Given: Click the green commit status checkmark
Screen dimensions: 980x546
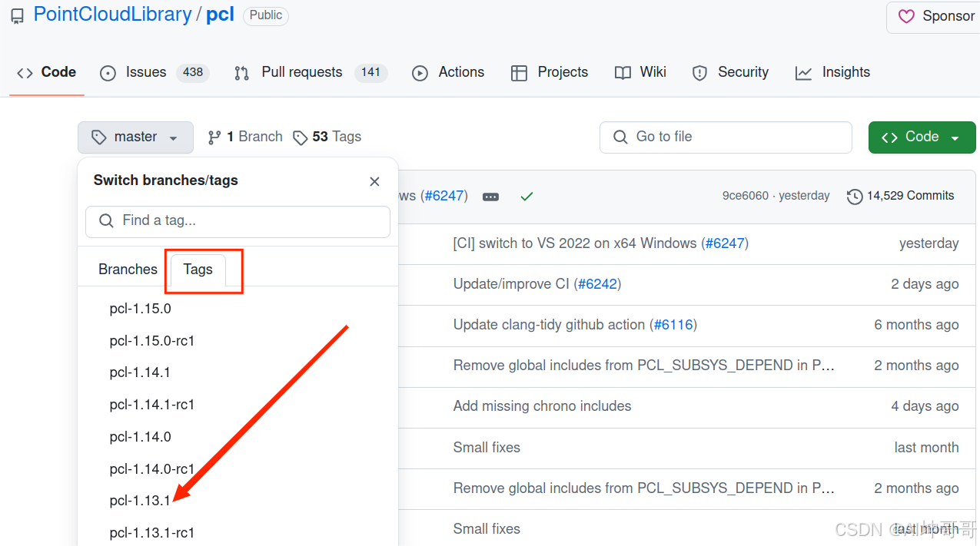Looking at the screenshot, I should pos(527,197).
